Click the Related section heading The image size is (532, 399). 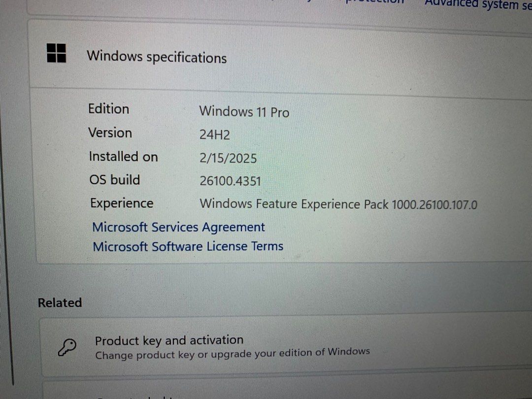pyautogui.click(x=60, y=302)
